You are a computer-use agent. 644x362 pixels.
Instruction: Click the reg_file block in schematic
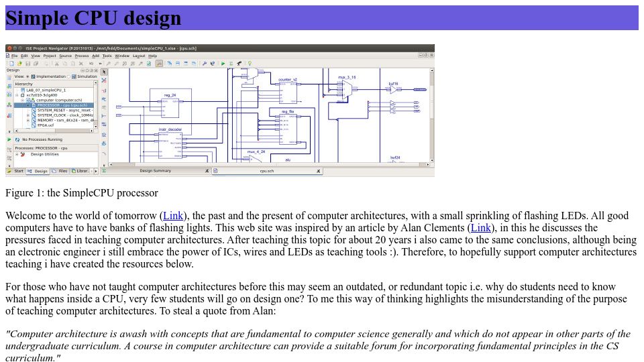(288, 129)
